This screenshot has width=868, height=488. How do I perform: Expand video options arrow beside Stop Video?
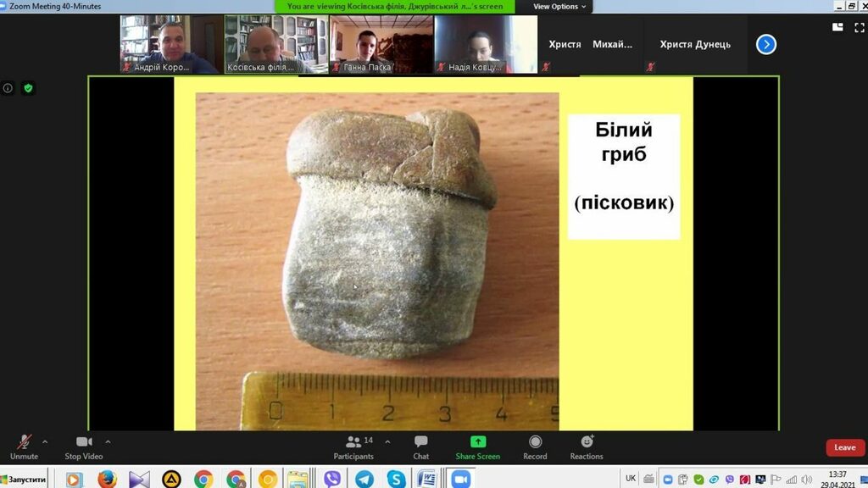click(108, 441)
